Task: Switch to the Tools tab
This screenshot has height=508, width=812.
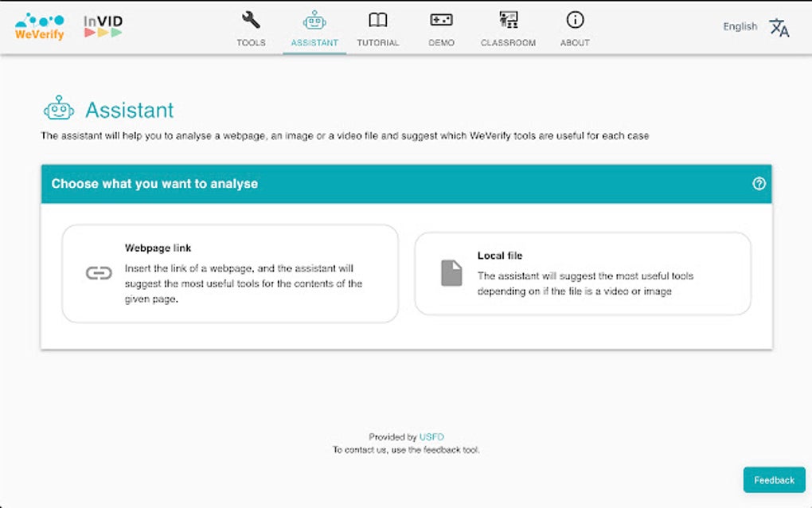Action: pyautogui.click(x=251, y=30)
